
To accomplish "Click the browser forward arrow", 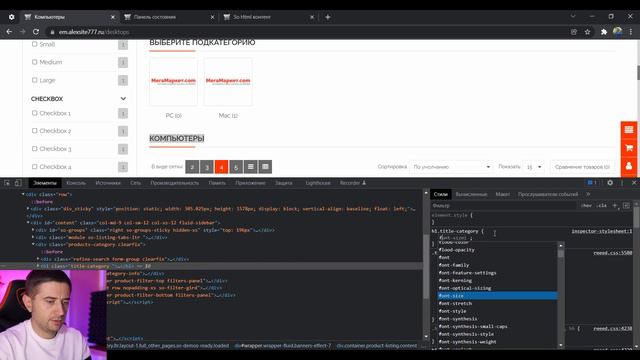I will click(x=22, y=32).
